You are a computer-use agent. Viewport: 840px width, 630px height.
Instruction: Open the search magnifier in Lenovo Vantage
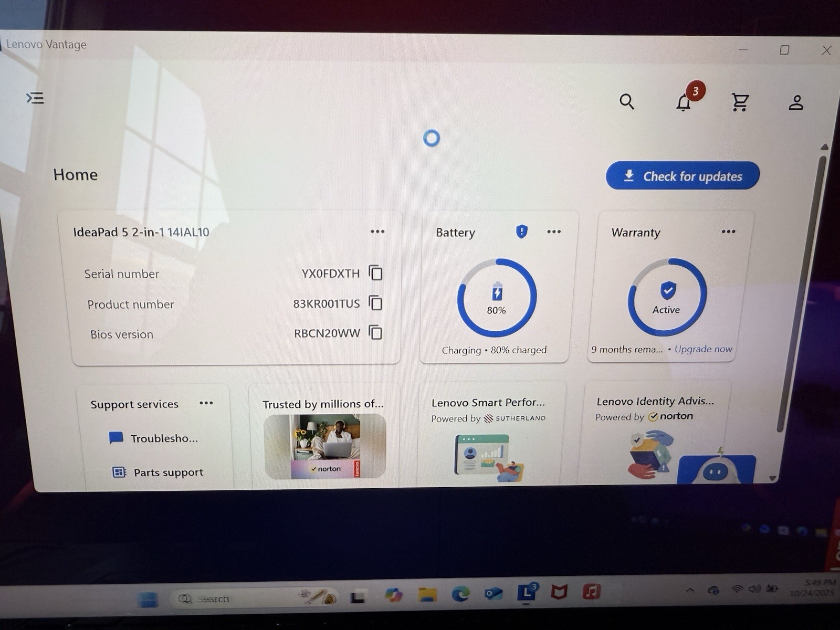(626, 101)
